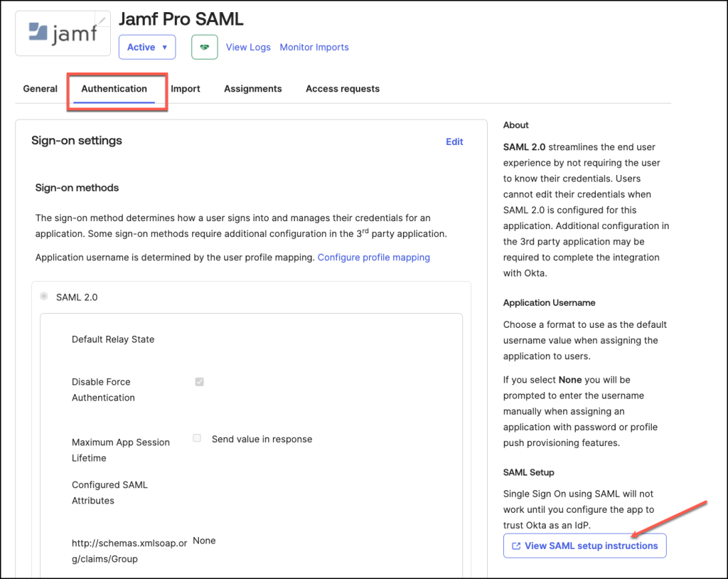
Task: Click the pencil icon on the Jamf logo
Action: tap(102, 21)
